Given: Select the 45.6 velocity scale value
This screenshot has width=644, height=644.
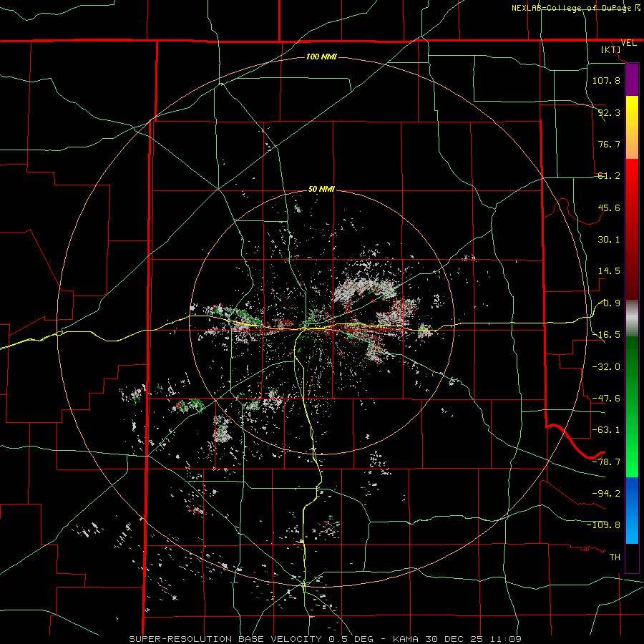Looking at the screenshot, I should click(609, 208).
